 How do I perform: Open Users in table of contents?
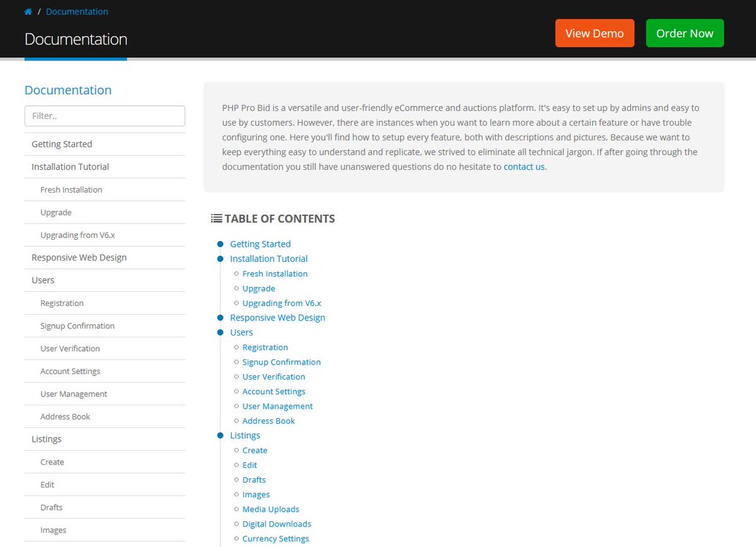click(241, 332)
